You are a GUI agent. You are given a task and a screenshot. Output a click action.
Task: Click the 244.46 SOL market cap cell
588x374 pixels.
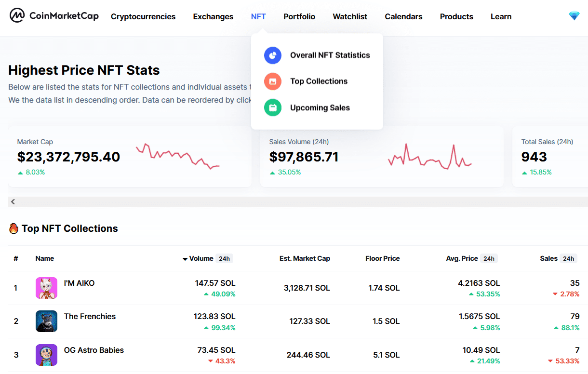click(308, 355)
